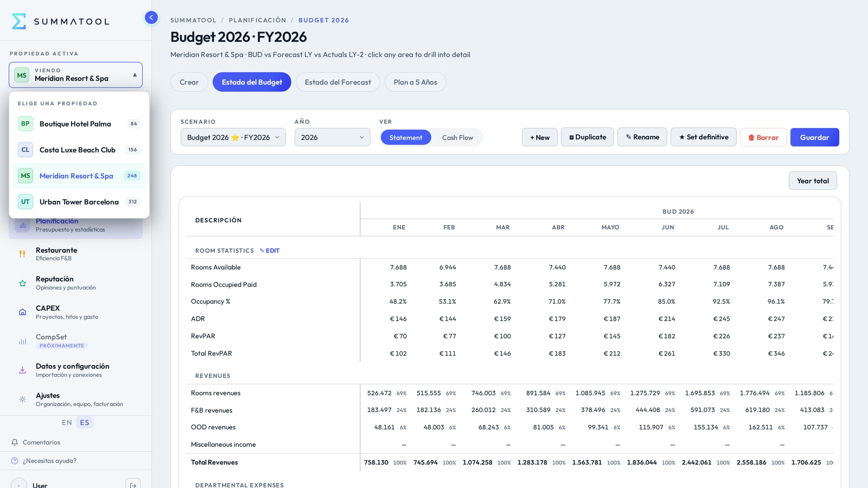Click the Occupancy % row label
This screenshot has width=868, height=488.
[x=210, y=302]
